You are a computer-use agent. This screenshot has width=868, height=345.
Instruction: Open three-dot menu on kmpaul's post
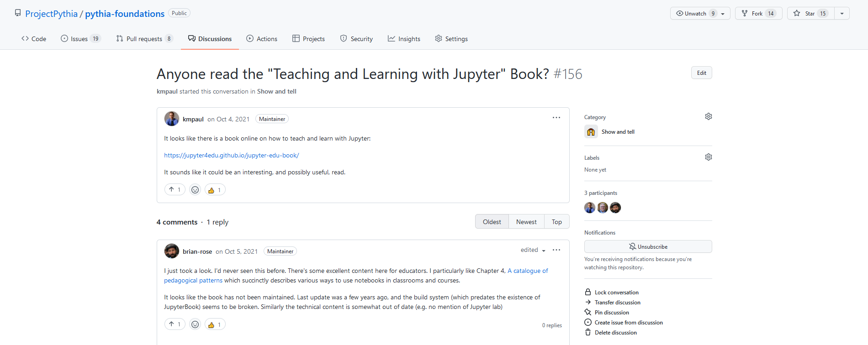556,118
